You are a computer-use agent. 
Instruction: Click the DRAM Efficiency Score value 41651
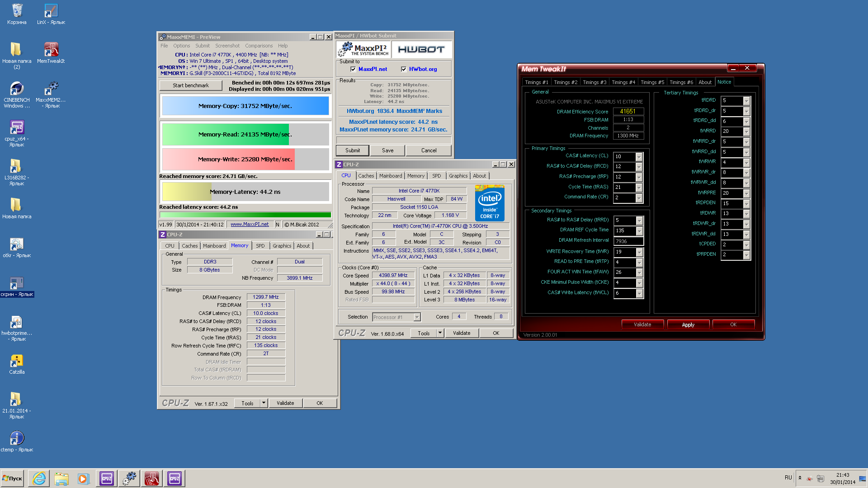pos(628,111)
